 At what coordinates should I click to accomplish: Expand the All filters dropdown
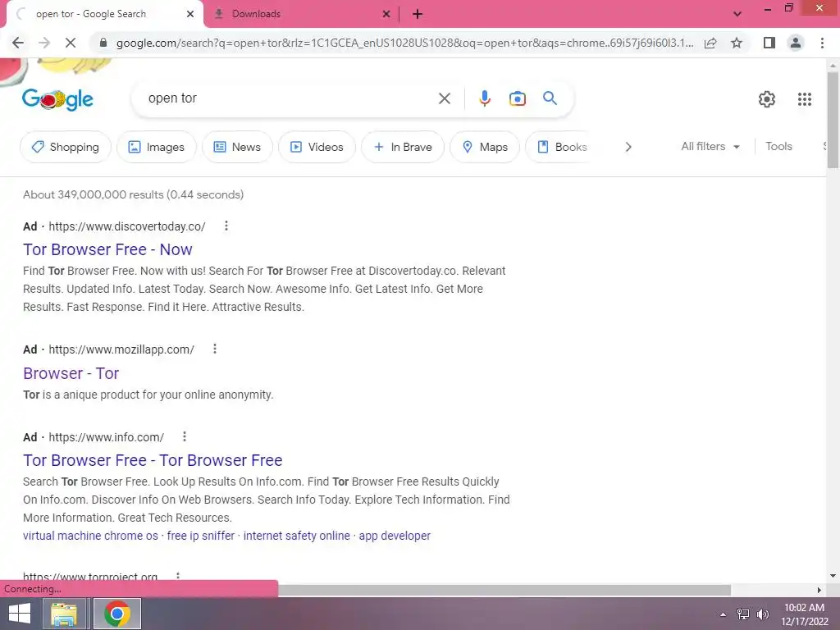point(710,146)
